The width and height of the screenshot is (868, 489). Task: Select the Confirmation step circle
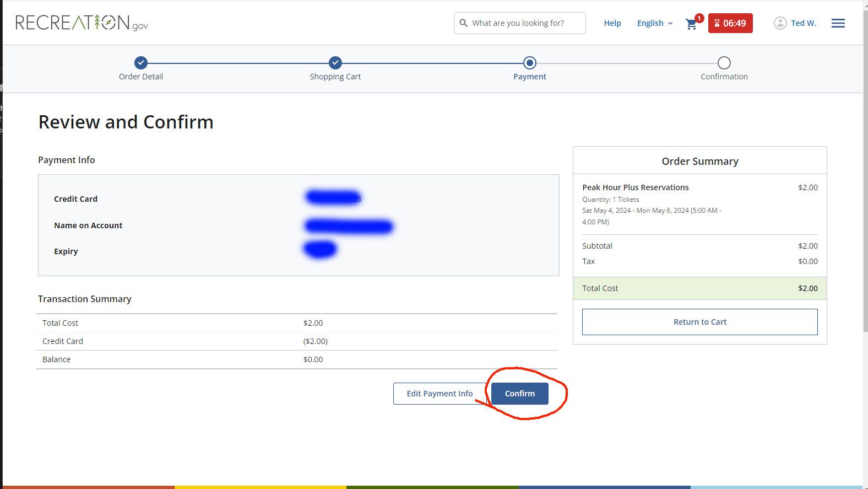tap(724, 63)
